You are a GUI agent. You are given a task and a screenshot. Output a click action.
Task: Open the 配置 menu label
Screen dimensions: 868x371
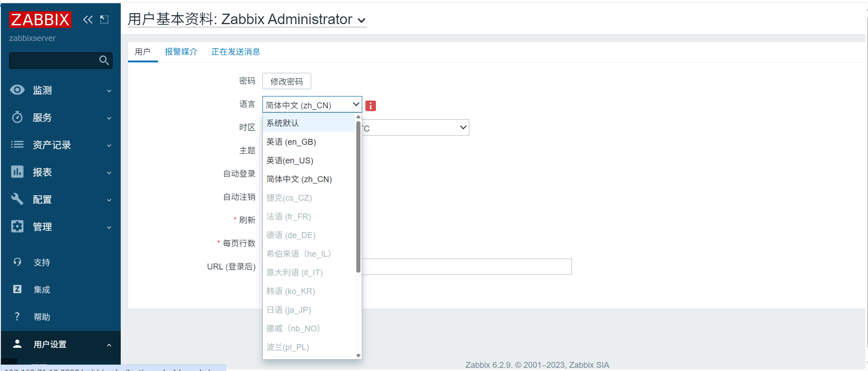click(42, 199)
